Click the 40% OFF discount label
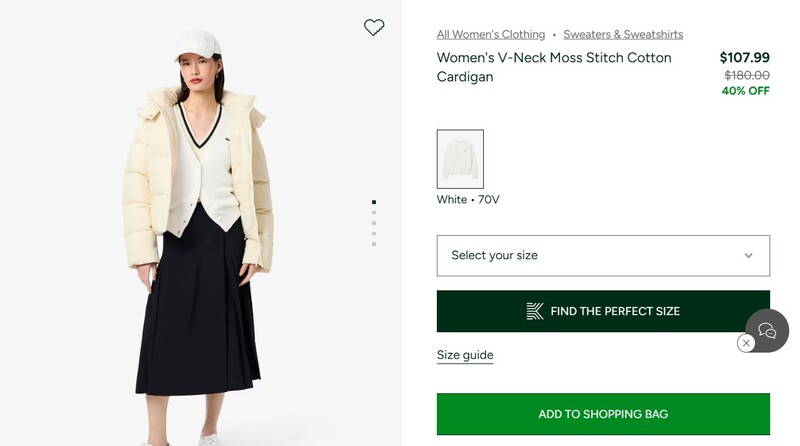This screenshot has width=800, height=446. 745,91
